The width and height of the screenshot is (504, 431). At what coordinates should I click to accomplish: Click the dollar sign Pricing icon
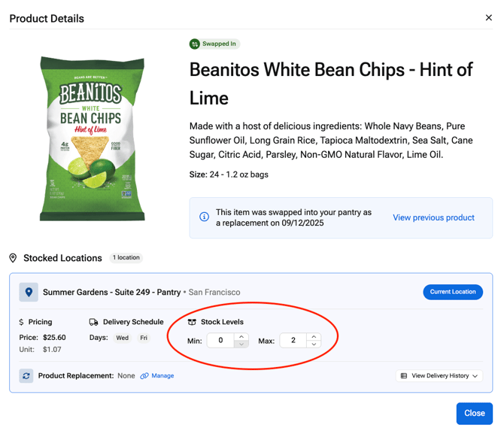pyautogui.click(x=22, y=322)
